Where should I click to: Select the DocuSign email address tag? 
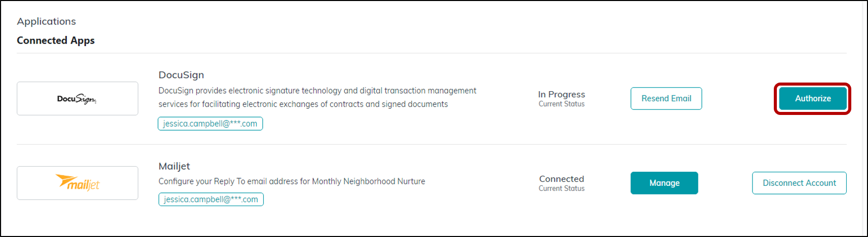210,124
